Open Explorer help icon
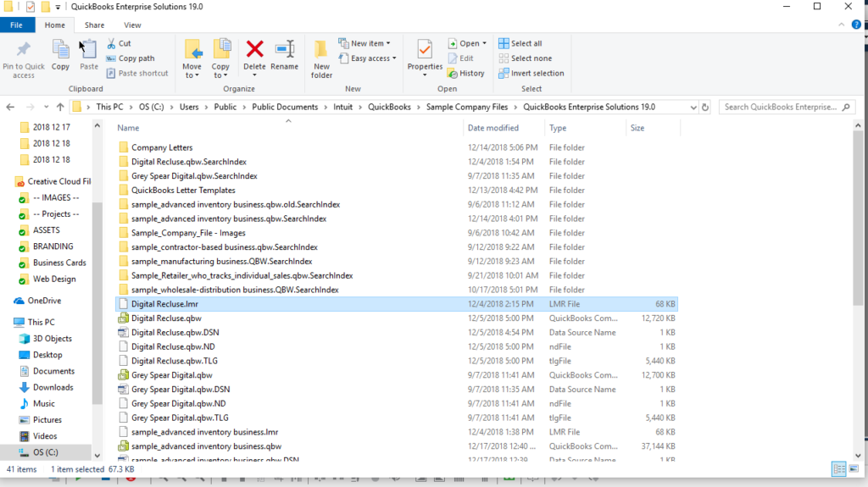This screenshot has height=487, width=868. tap(856, 25)
